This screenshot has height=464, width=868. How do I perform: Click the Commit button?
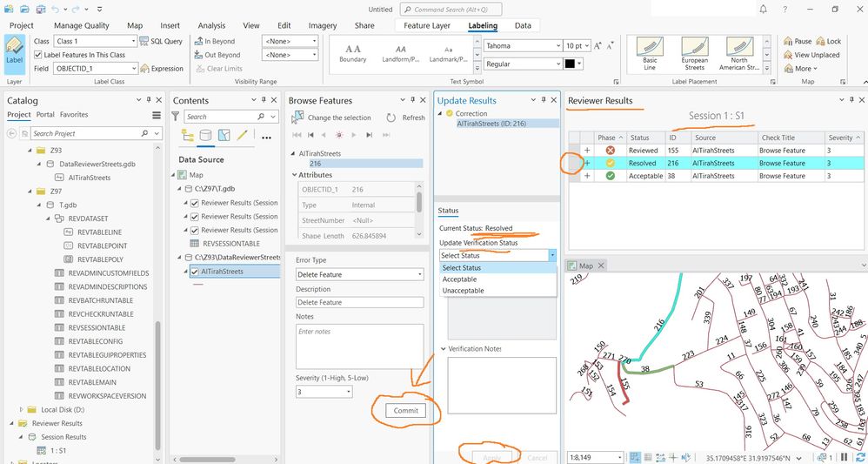(406, 410)
